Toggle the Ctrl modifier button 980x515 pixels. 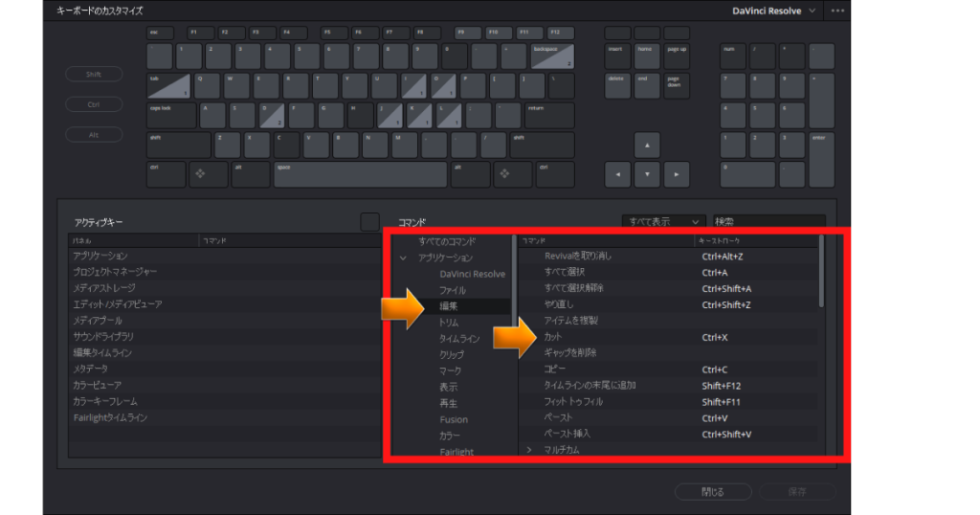pos(94,104)
